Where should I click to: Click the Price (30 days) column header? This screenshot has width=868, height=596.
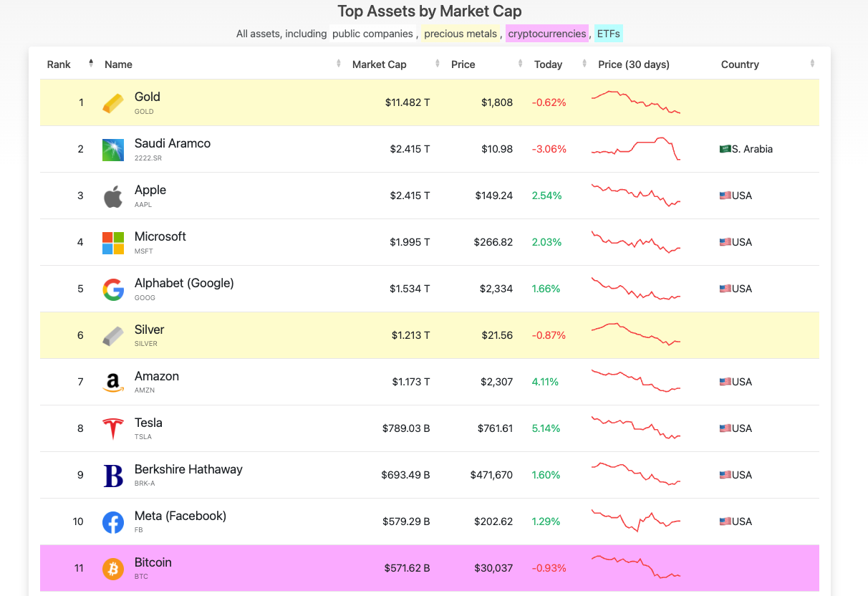pos(634,64)
